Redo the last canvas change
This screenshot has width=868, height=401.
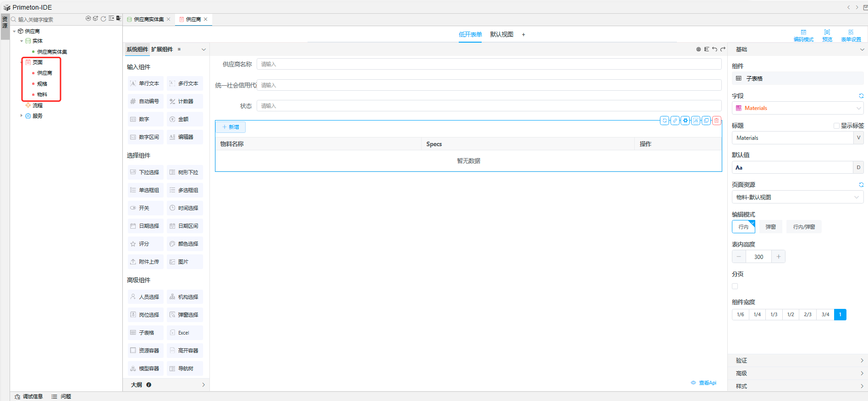coord(723,49)
